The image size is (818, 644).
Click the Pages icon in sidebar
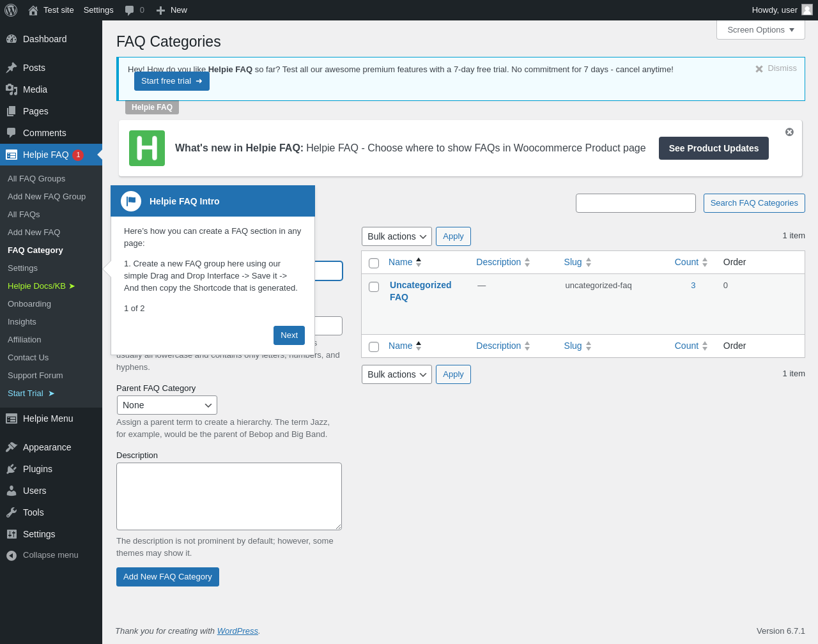coord(12,111)
